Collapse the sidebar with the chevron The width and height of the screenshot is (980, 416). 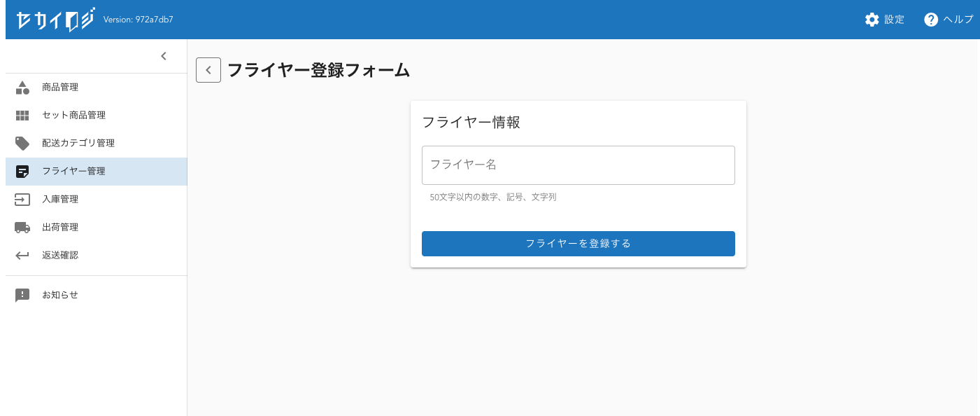coord(164,56)
